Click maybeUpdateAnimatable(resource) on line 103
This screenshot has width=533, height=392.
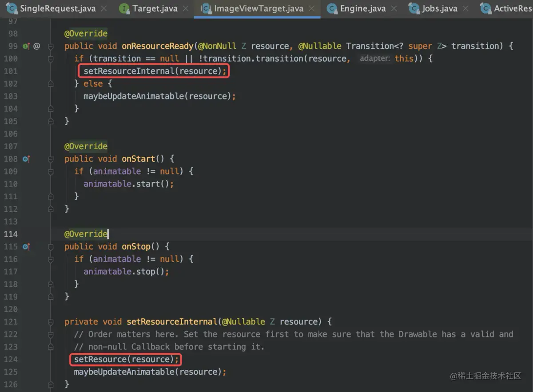tap(159, 96)
